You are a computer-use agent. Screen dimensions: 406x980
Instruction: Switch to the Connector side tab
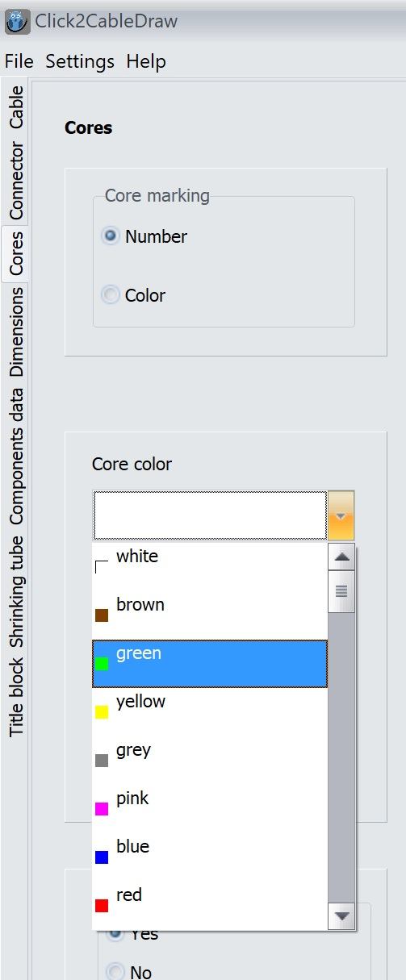coord(16,181)
